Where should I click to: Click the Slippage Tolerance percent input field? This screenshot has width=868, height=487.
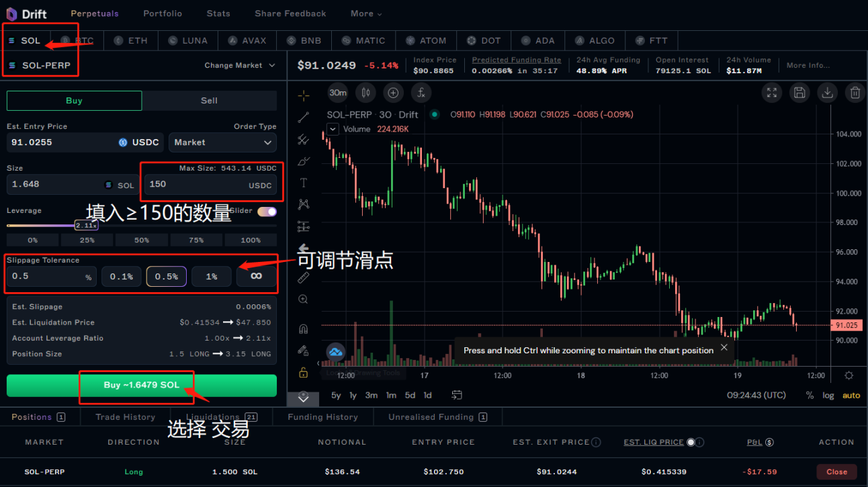point(47,277)
